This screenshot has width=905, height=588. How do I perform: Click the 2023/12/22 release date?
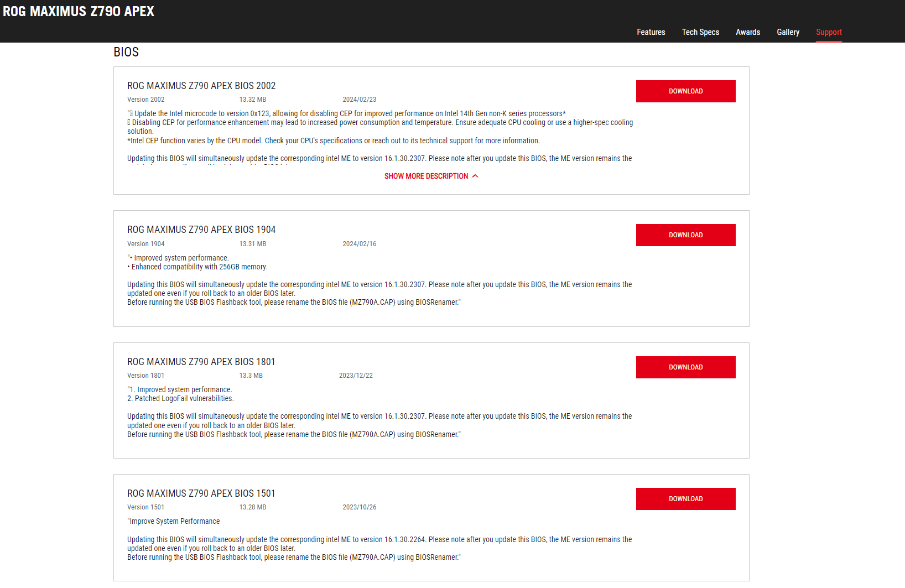(356, 376)
